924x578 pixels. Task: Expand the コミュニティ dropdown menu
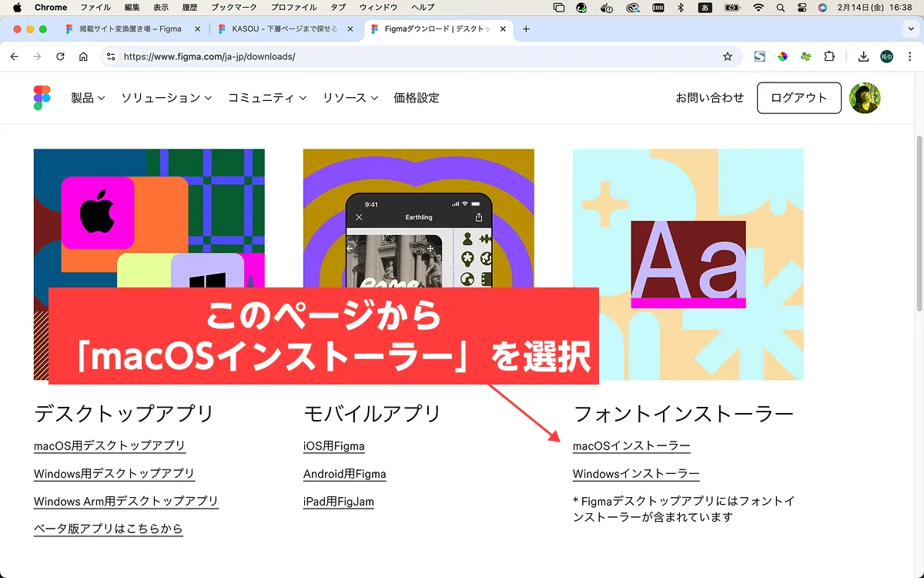point(266,98)
